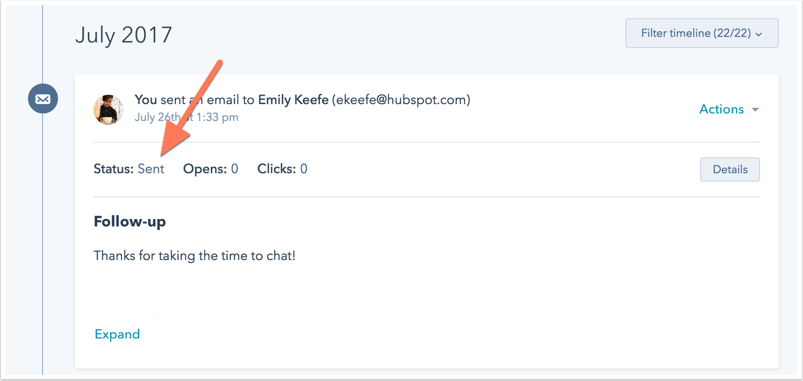The image size is (803, 381).
Task: Click the Status label
Action: tap(114, 169)
